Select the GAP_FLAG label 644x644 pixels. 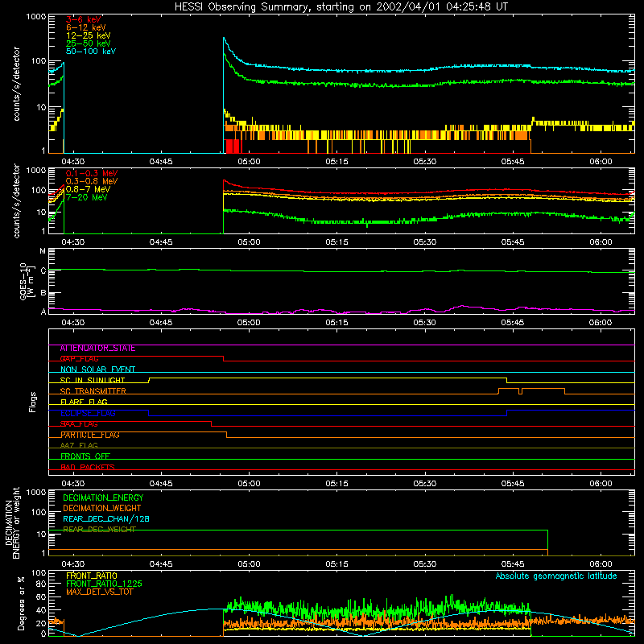click(79, 359)
